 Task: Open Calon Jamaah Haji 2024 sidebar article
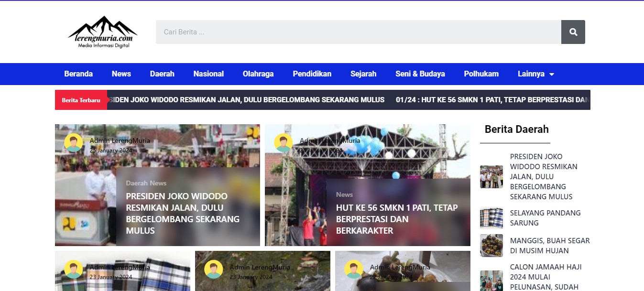[545, 277]
